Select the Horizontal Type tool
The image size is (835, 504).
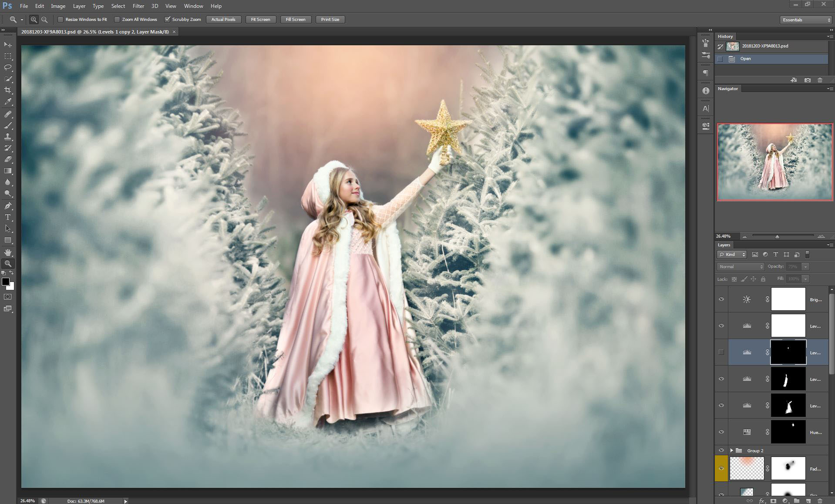point(8,217)
